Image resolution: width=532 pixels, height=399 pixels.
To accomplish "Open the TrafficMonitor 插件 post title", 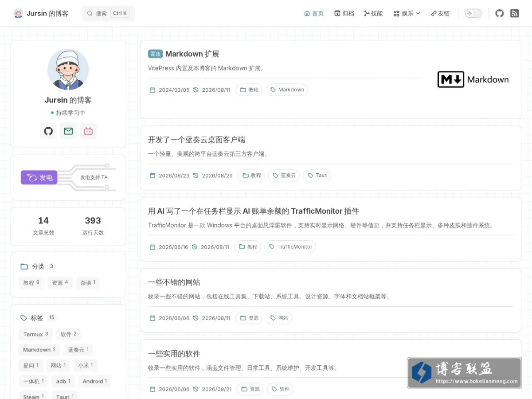I will 254,211.
